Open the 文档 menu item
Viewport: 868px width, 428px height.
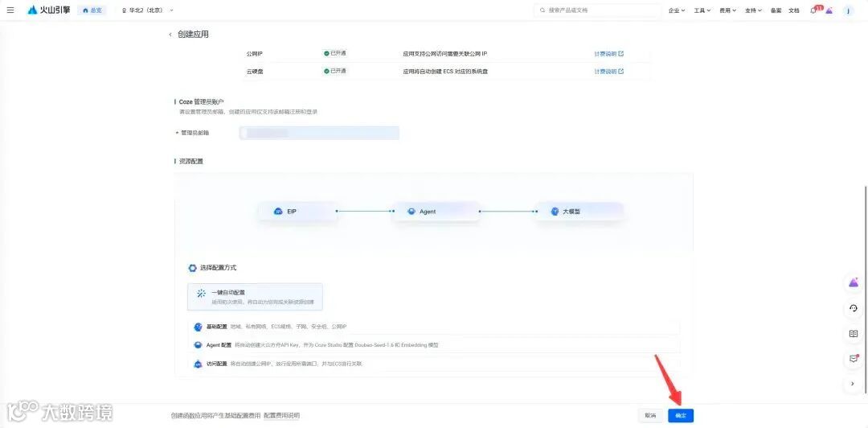coord(794,10)
